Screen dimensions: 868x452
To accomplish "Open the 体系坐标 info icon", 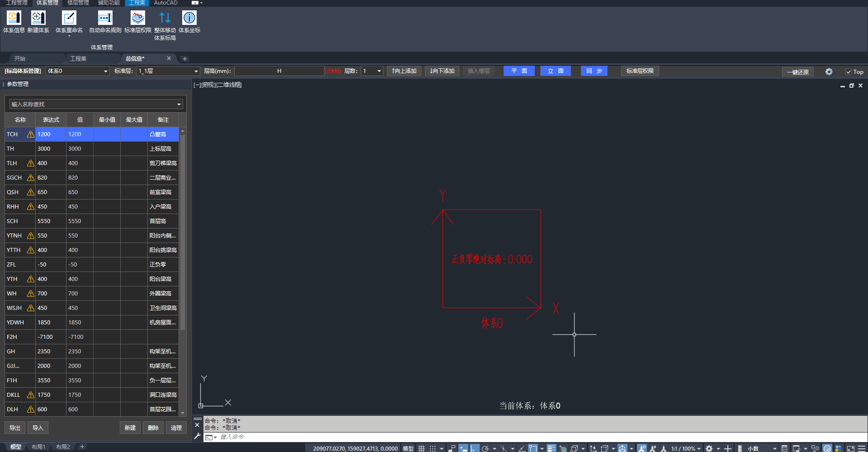I will pos(189,18).
